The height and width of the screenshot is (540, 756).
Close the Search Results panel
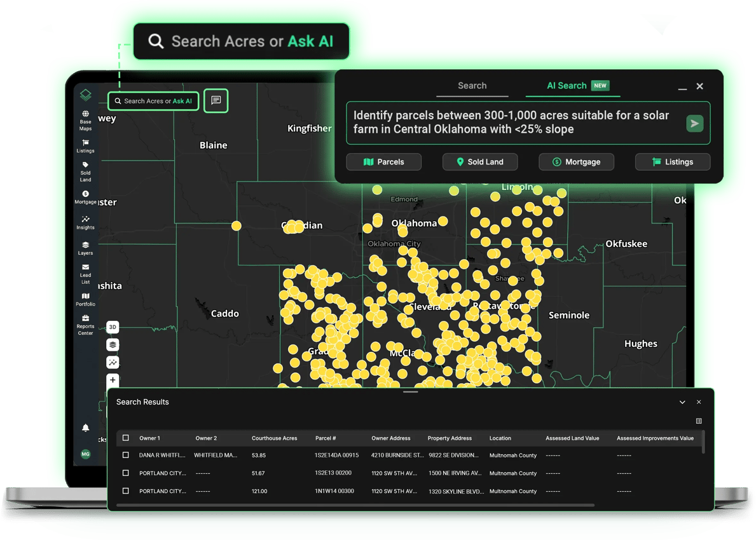pyautogui.click(x=699, y=402)
